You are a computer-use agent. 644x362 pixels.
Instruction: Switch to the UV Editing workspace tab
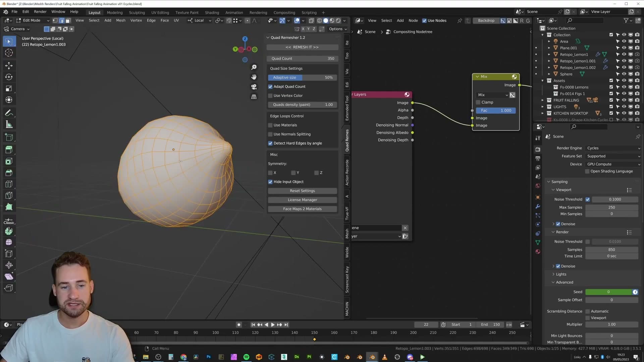160,12
